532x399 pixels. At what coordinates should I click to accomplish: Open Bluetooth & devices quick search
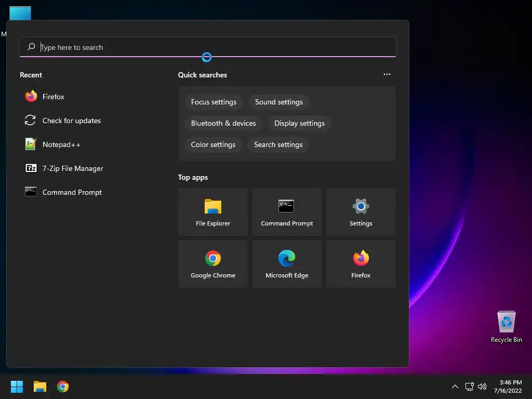[223, 124]
